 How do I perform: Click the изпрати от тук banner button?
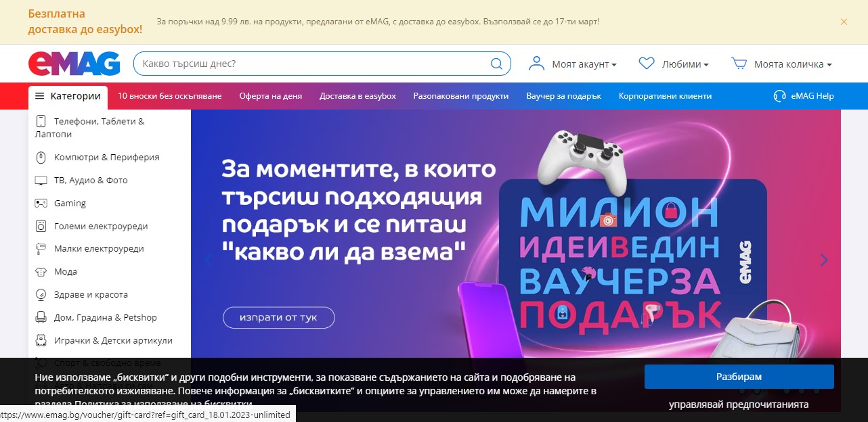tap(278, 317)
